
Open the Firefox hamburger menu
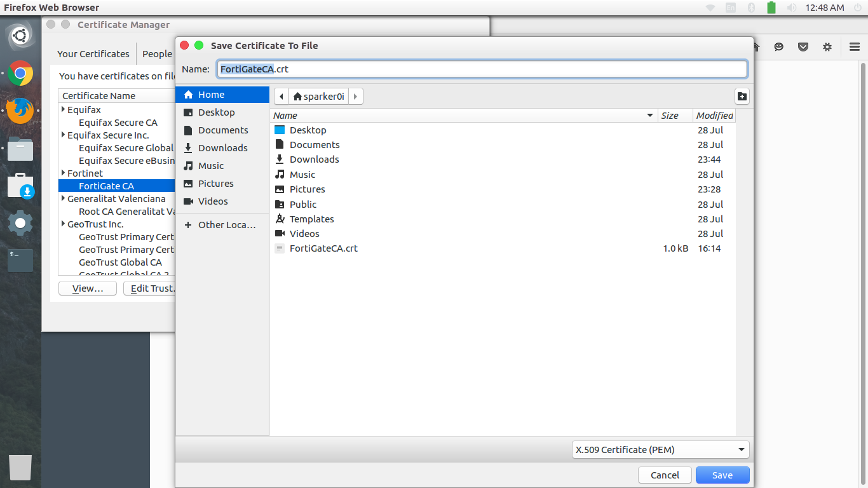tap(853, 46)
